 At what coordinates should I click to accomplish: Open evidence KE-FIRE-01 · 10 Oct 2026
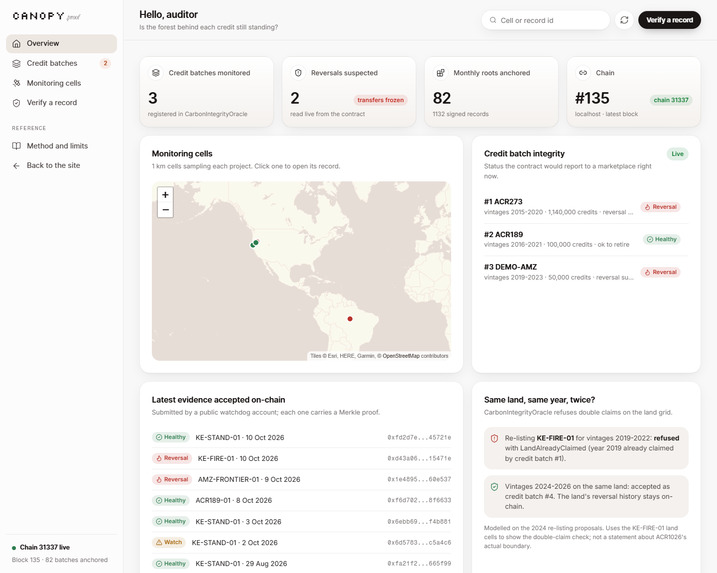click(x=301, y=458)
